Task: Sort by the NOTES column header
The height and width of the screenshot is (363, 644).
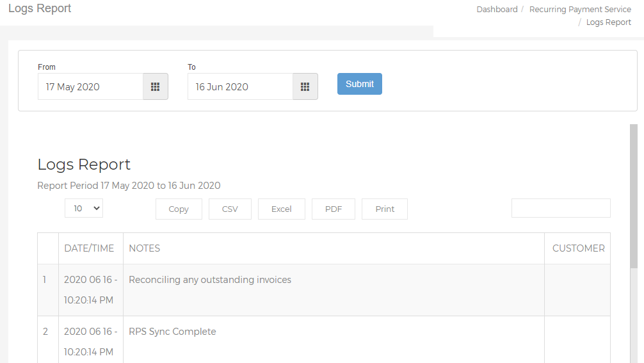Action: (x=334, y=248)
